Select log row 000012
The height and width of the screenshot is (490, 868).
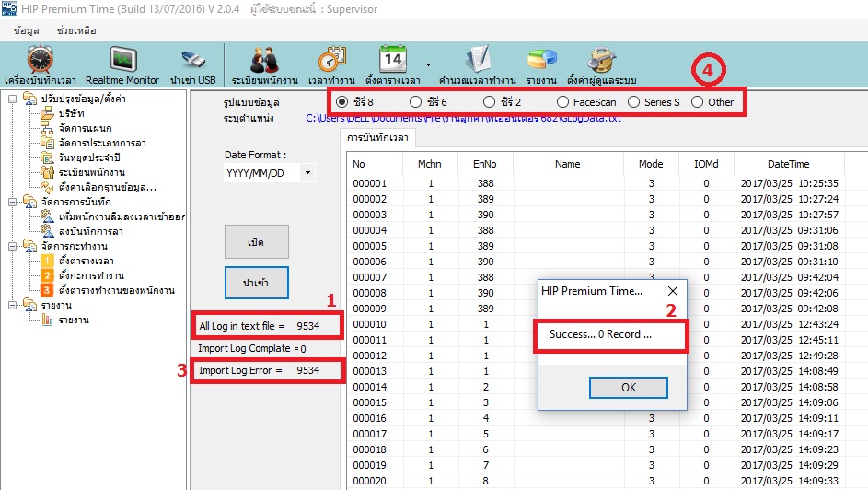[607, 356]
